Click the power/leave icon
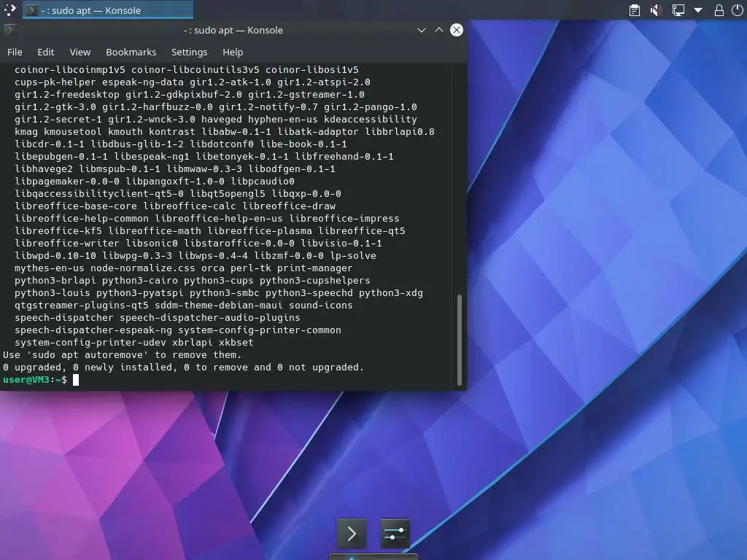The image size is (747, 560). [737, 10]
